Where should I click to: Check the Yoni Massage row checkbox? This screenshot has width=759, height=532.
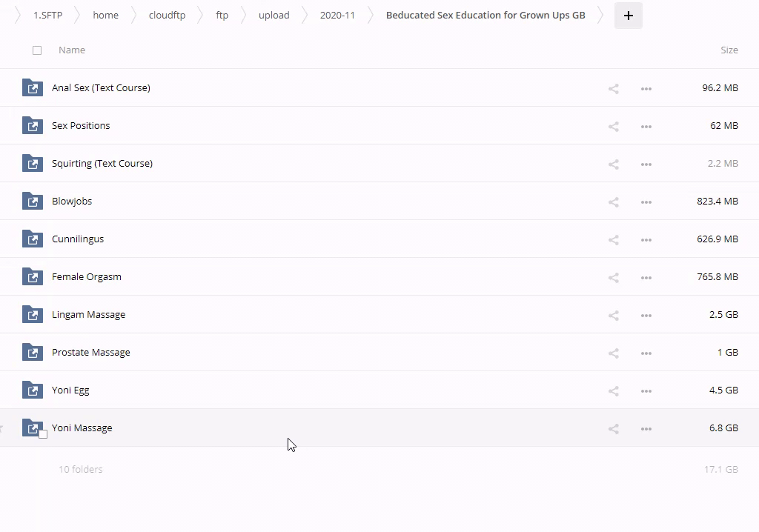coord(43,434)
